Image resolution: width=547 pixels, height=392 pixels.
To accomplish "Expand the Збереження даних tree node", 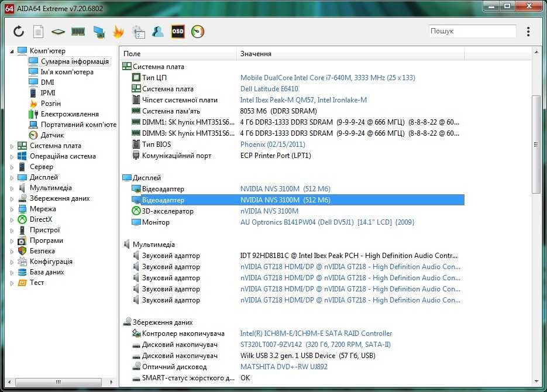I will tap(12, 199).
